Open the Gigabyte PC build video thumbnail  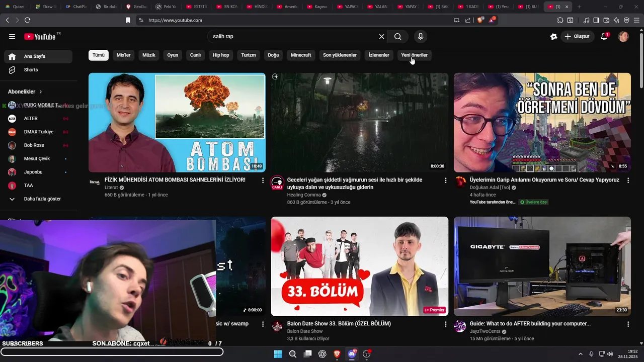coord(542,266)
